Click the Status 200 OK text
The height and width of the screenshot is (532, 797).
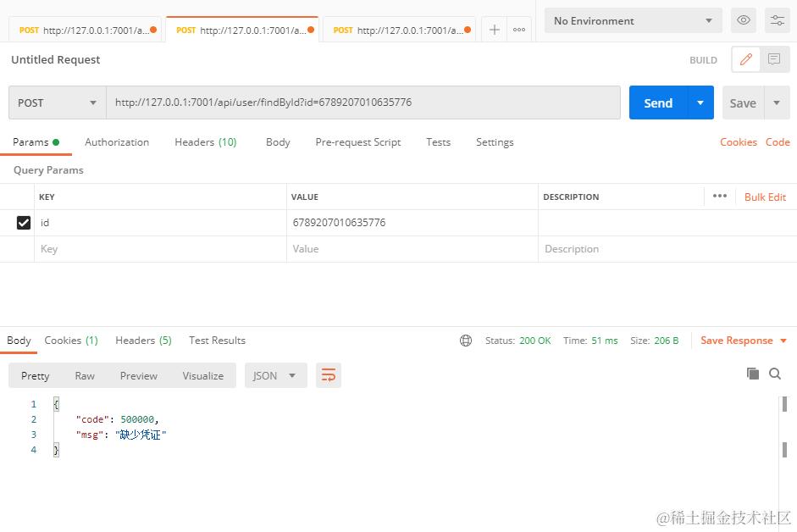[x=517, y=341]
